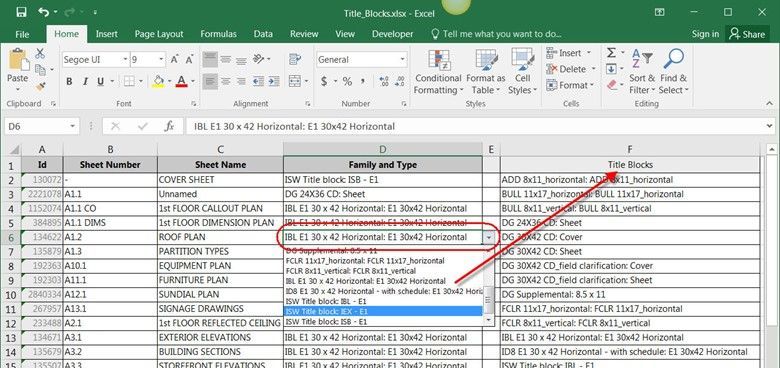Click the AutoSum sigma icon
Image resolution: width=780 pixels, height=368 pixels.
pos(611,53)
